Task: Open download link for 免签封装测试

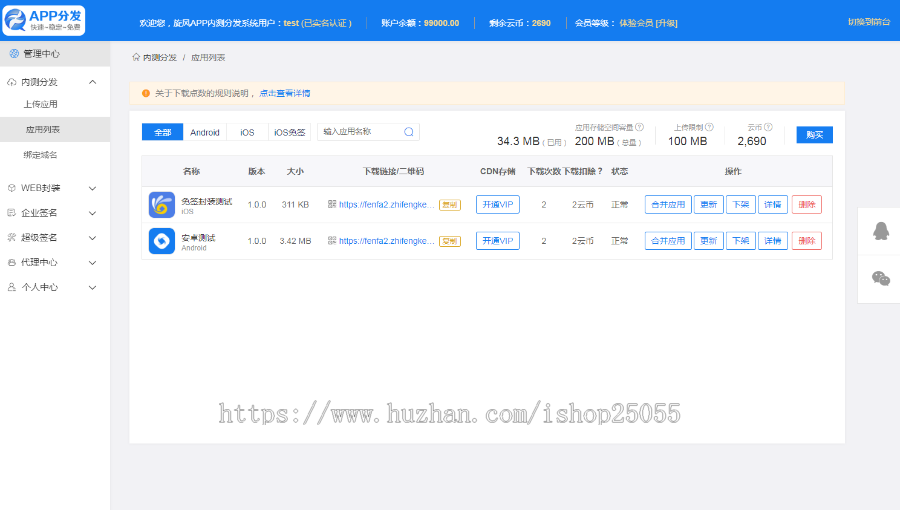Action: coord(386,204)
